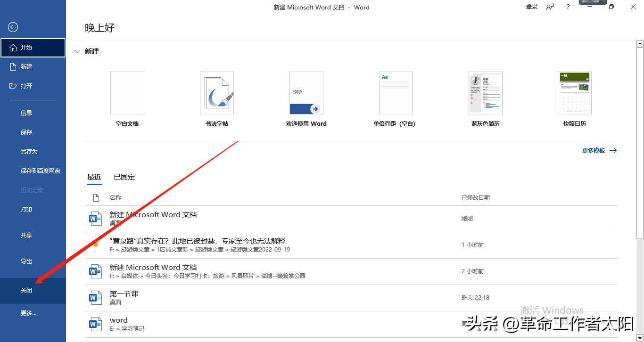Collapse the 新建 section chevron
This screenshot has height=342, width=644.
click(77, 51)
